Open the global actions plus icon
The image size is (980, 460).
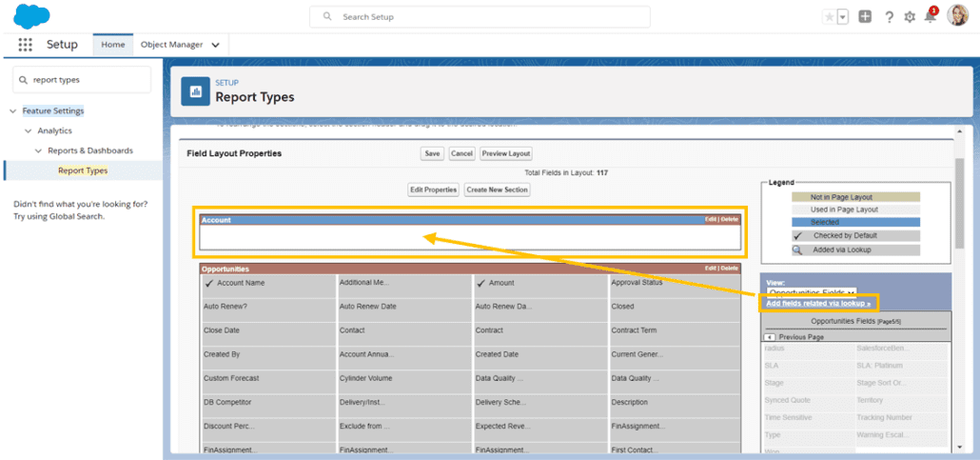click(x=865, y=17)
